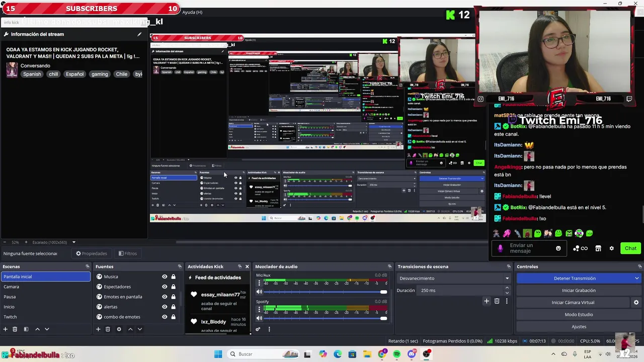Open virtual camera settings gear
Screen dimensions: 644x362
[636, 303]
